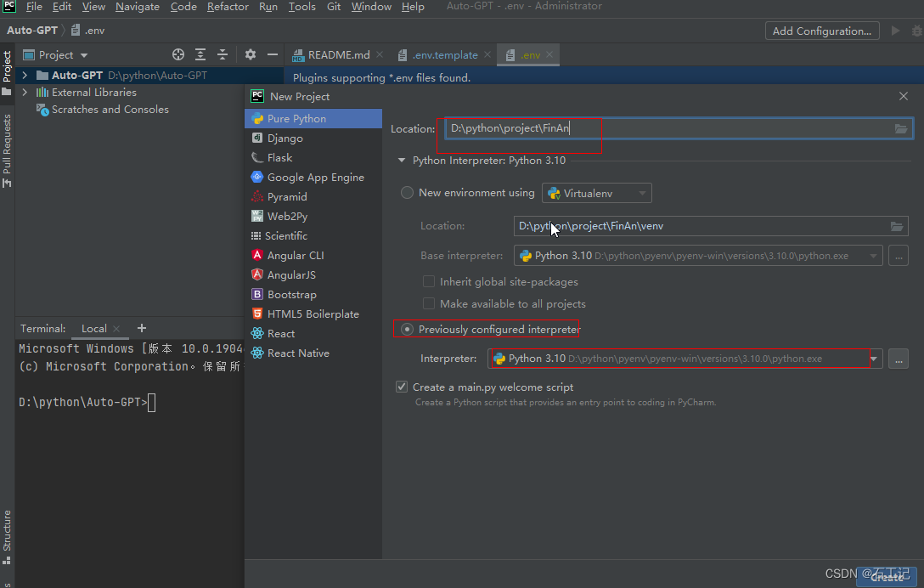
Task: Select React project type
Action: coord(313,333)
